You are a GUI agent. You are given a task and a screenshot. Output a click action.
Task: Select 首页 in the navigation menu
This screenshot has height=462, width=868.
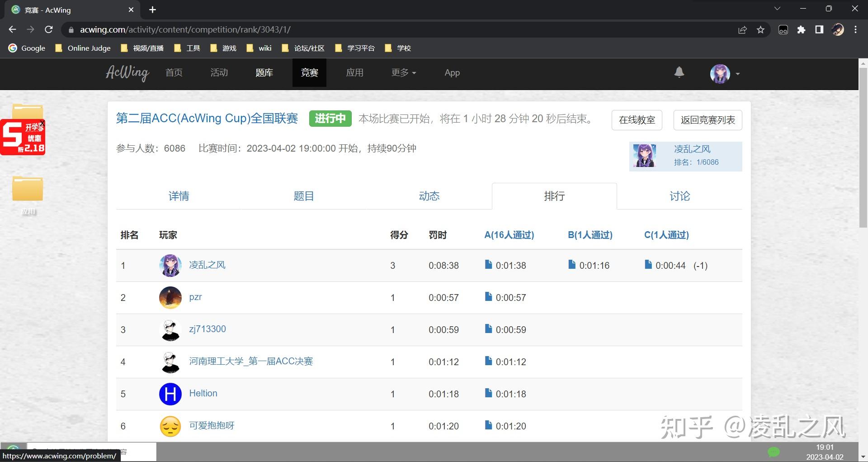point(174,72)
